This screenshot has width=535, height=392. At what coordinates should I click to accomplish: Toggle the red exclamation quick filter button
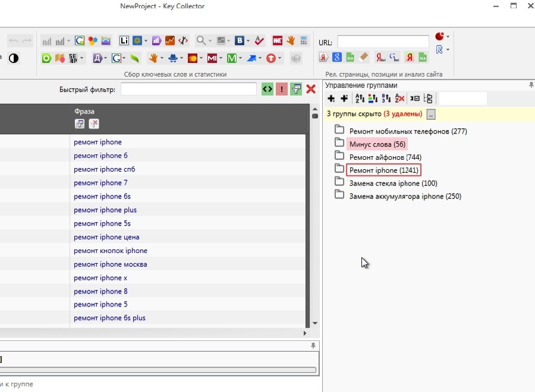coord(281,89)
